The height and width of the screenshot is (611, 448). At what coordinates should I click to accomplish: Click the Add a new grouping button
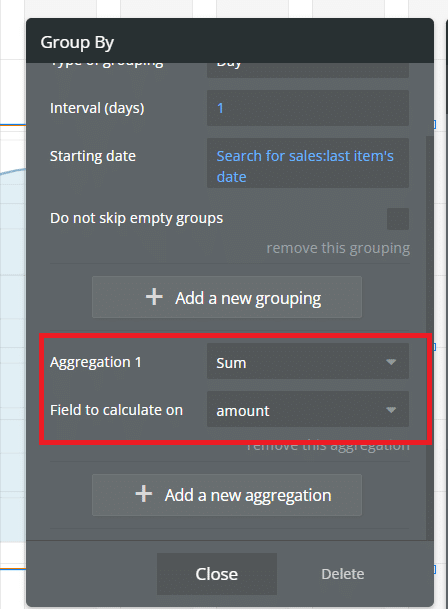point(227,297)
